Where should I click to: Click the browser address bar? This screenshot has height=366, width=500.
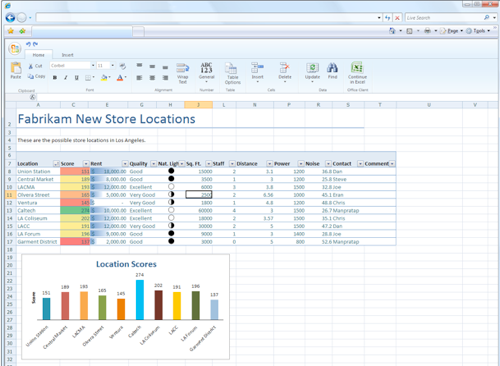click(207, 18)
